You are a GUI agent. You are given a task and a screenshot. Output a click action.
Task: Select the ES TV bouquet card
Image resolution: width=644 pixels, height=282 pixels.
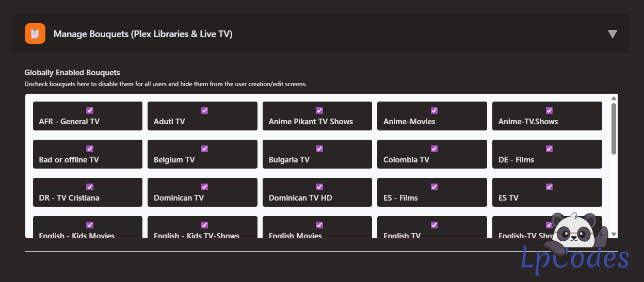[546, 192]
